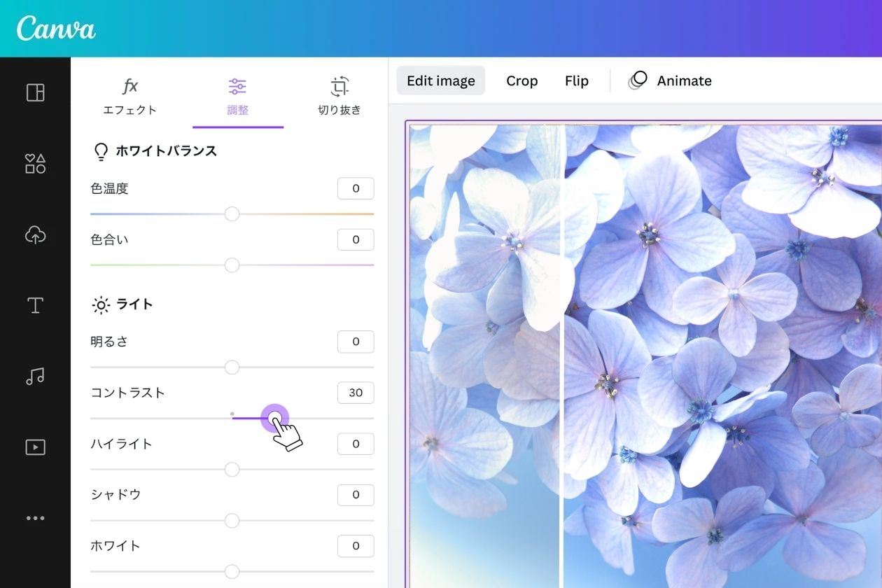Click the シャドウ value field
Image resolution: width=882 pixels, height=588 pixels.
[356, 495]
